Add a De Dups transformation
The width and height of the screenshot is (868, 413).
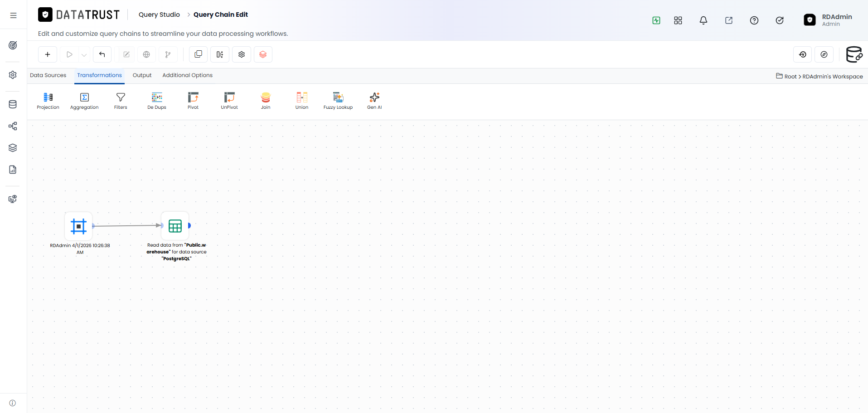click(x=157, y=101)
